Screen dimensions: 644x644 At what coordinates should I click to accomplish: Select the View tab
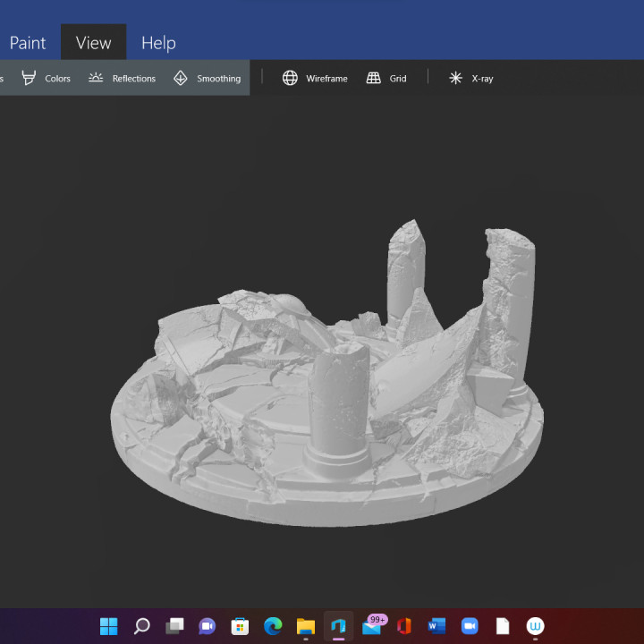coord(93,43)
